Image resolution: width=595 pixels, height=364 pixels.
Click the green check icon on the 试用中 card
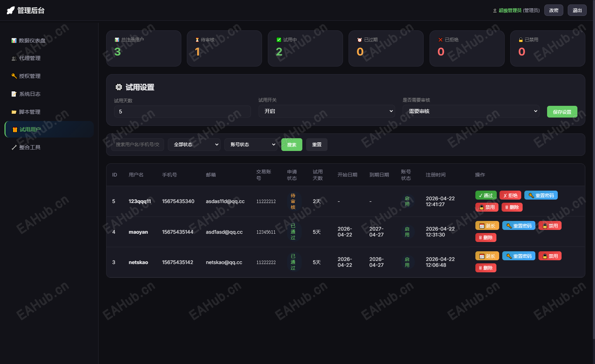tap(279, 40)
